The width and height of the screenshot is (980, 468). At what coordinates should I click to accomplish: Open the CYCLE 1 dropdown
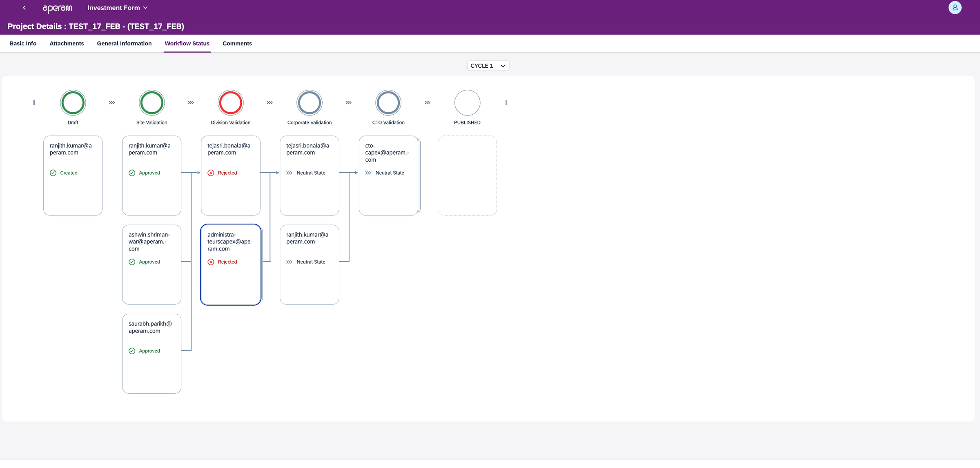pyautogui.click(x=488, y=66)
